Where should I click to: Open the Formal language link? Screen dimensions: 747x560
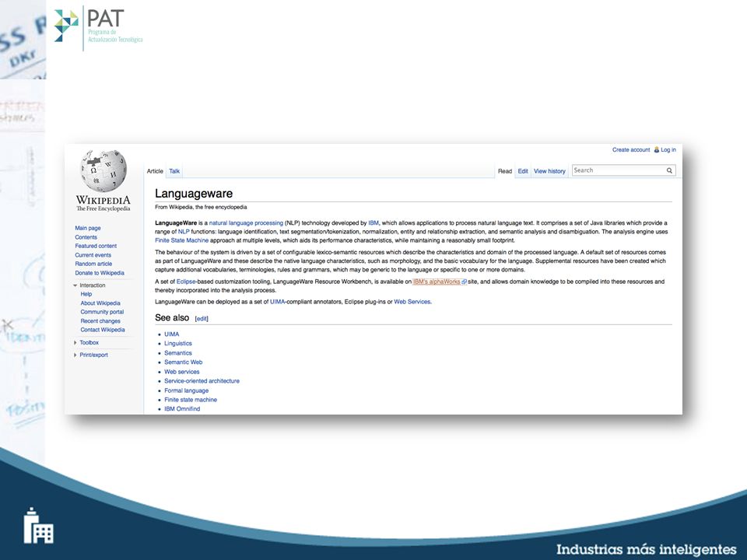tap(186, 390)
